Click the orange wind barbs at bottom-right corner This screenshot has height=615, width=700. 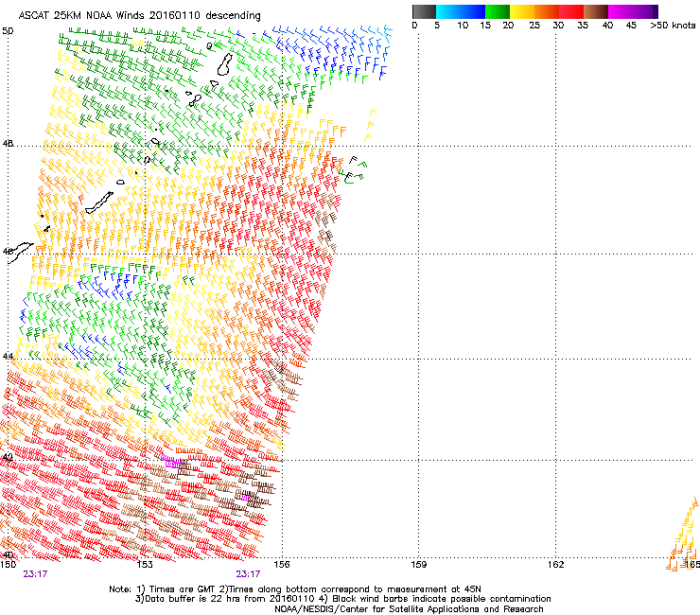(x=683, y=536)
